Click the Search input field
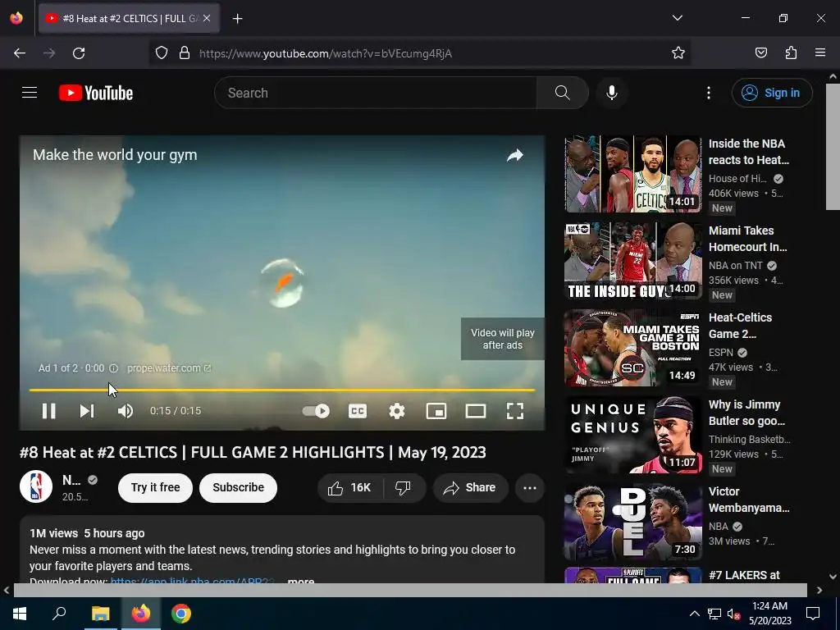This screenshot has width=840, height=630. tap(376, 93)
